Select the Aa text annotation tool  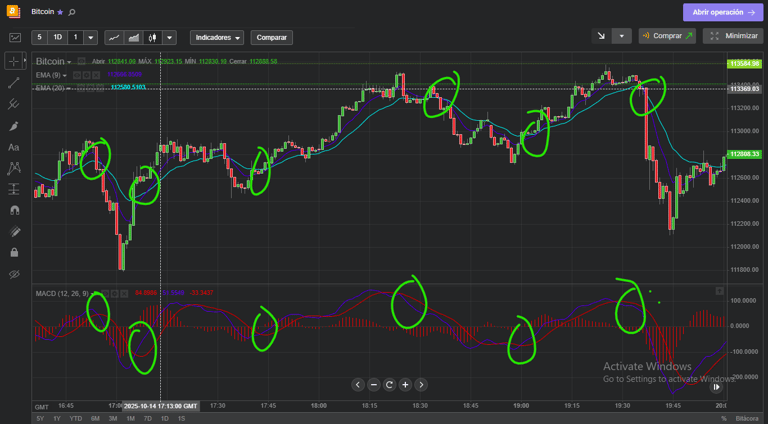pyautogui.click(x=14, y=147)
